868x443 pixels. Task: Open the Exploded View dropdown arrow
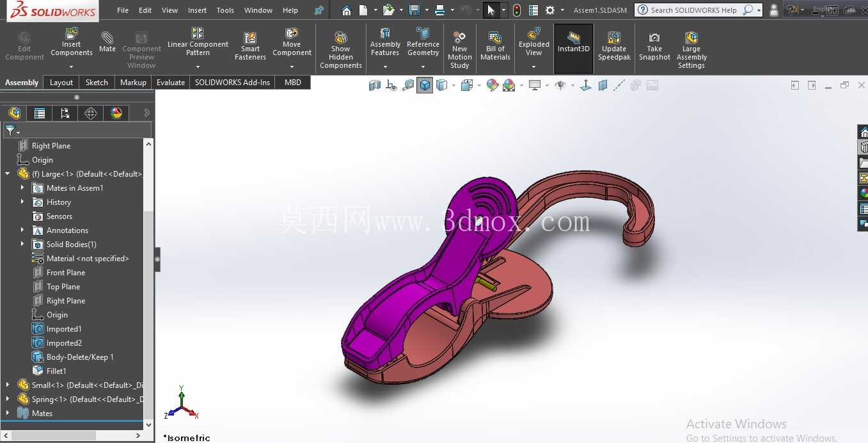click(534, 67)
